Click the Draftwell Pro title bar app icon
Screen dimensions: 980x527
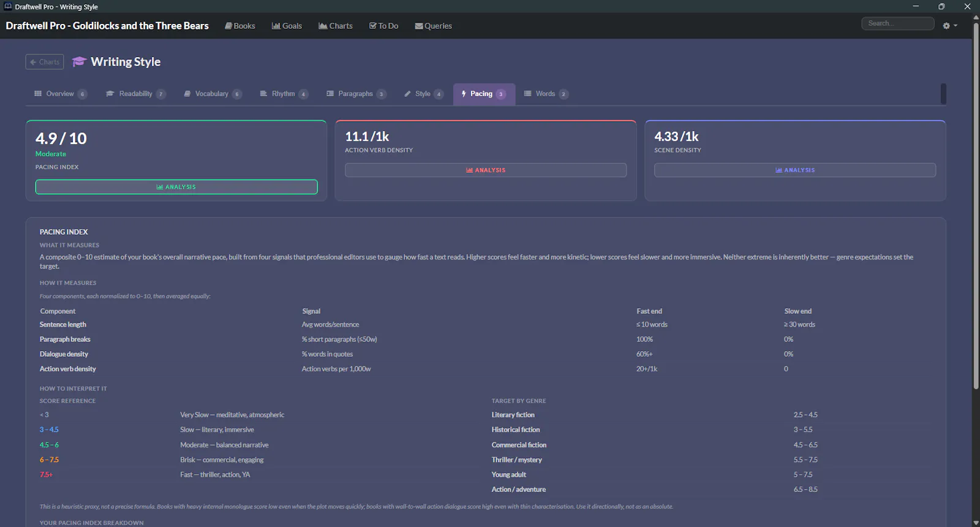[x=8, y=6]
